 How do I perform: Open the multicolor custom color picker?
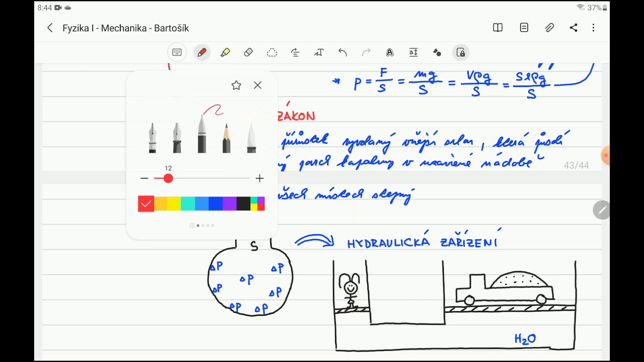point(258,204)
